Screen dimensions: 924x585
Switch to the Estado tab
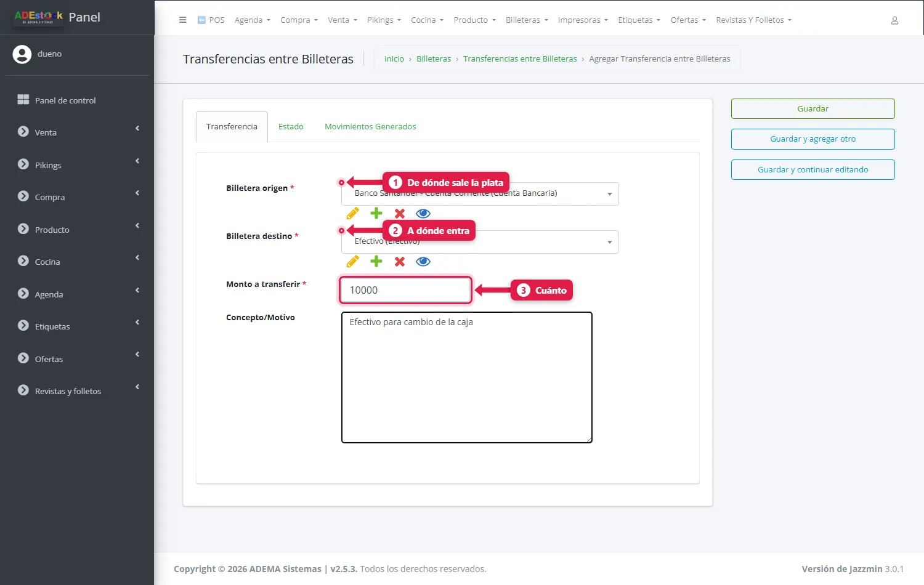291,127
